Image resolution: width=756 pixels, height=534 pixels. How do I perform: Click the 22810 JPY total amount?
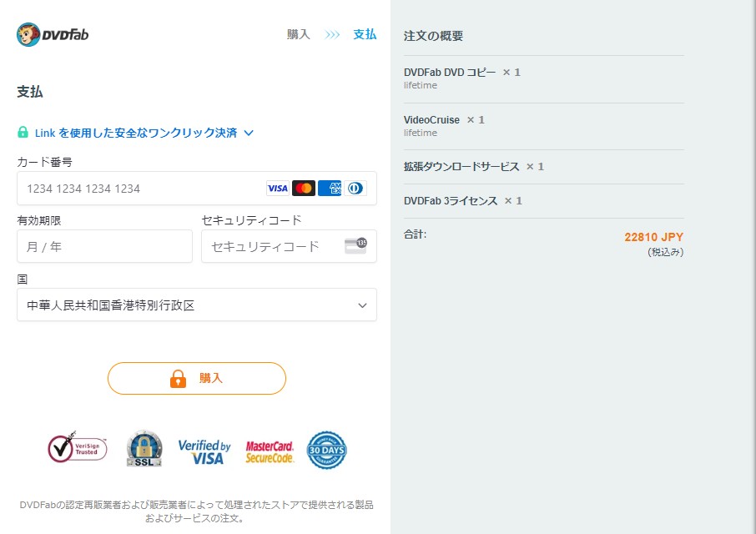point(654,237)
